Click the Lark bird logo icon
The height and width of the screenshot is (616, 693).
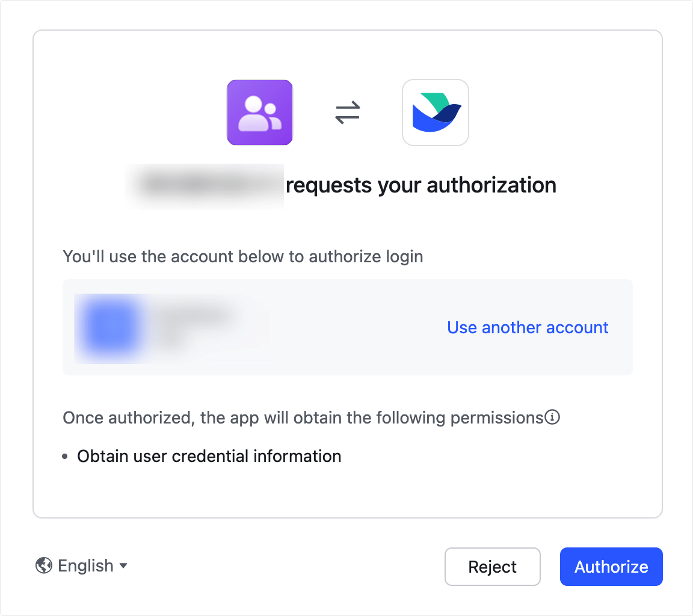coord(435,112)
